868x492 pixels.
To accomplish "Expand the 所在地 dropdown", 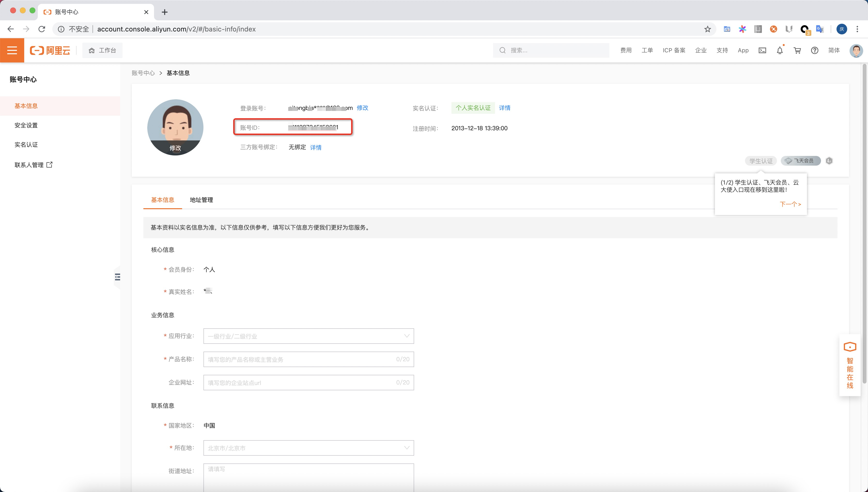I will [309, 448].
